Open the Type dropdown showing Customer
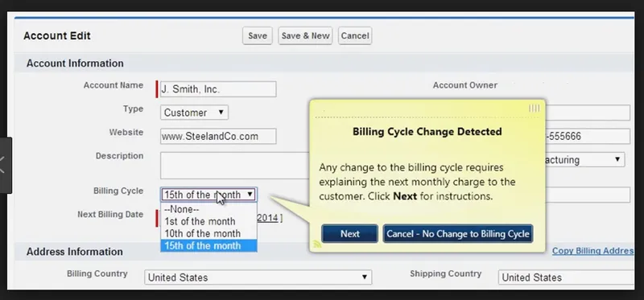 coord(194,113)
